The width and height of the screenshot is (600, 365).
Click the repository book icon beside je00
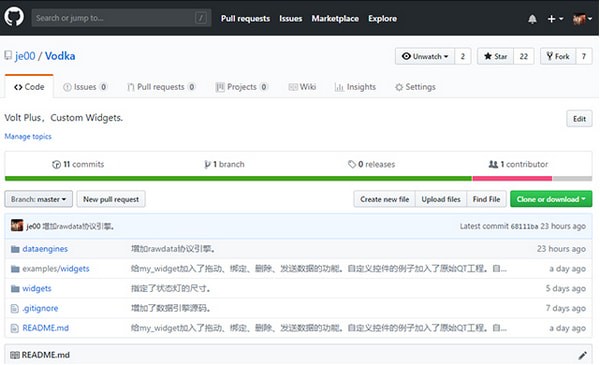[8, 55]
